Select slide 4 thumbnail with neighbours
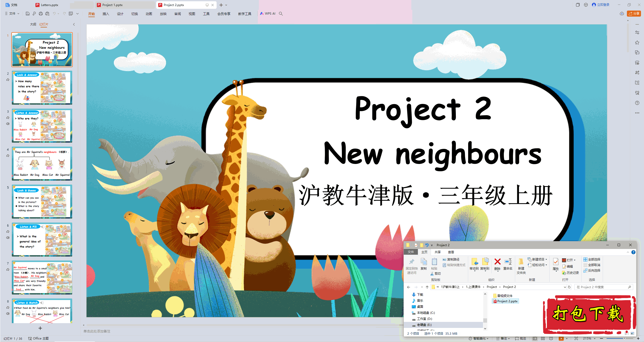Image resolution: width=644 pixels, height=342 pixels. point(42,163)
